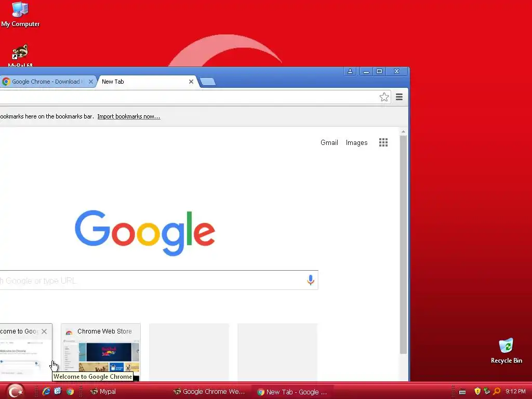
Task: Close the New Tab tab
Action: (x=191, y=82)
